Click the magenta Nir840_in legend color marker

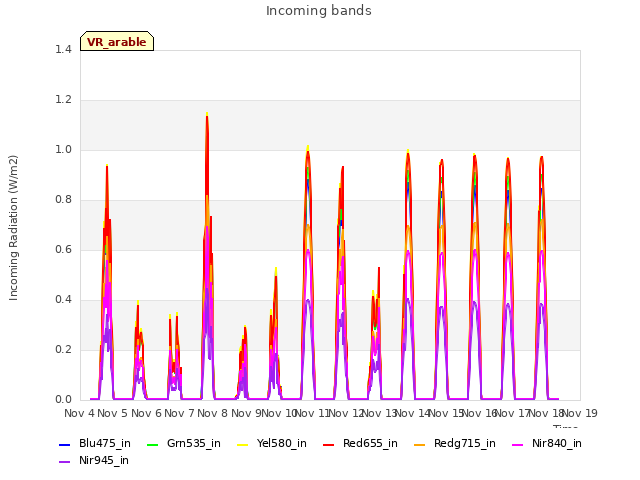(518, 444)
